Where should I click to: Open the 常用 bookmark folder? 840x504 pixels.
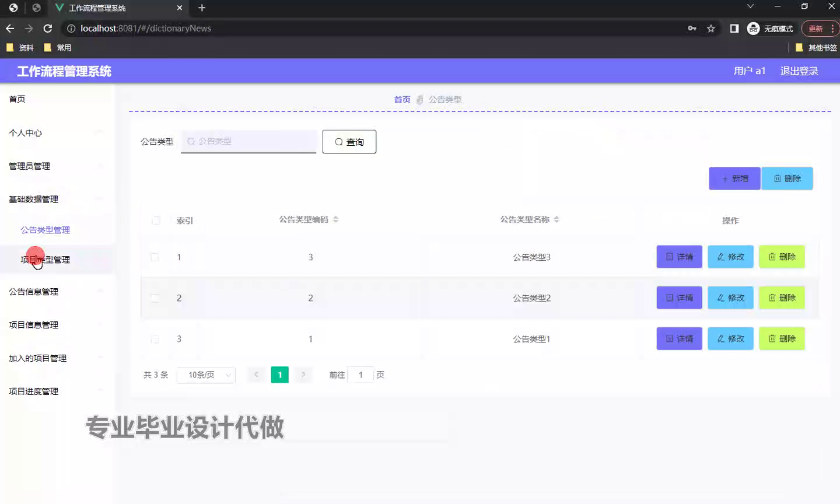58,48
